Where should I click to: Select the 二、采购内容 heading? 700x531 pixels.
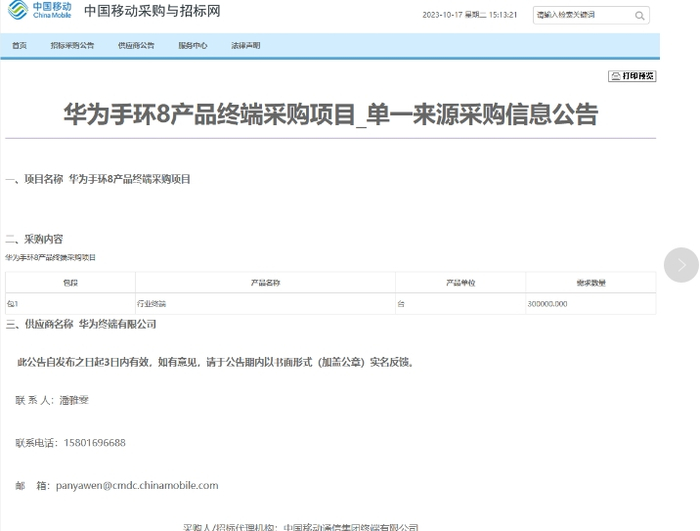(x=34, y=239)
